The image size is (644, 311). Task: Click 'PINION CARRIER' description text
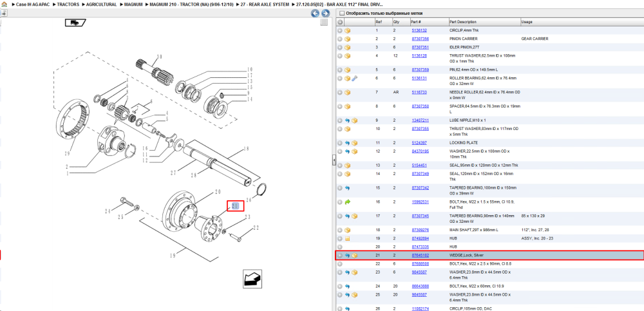463,39
